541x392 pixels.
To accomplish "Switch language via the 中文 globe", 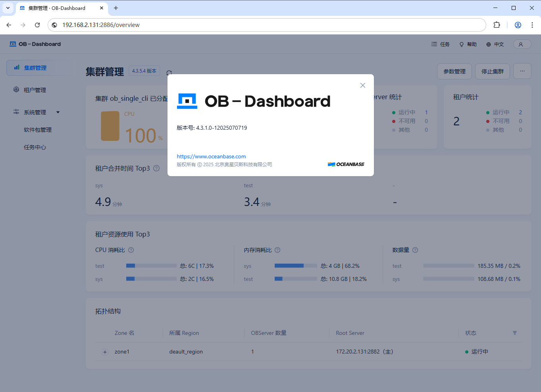I will coord(495,44).
